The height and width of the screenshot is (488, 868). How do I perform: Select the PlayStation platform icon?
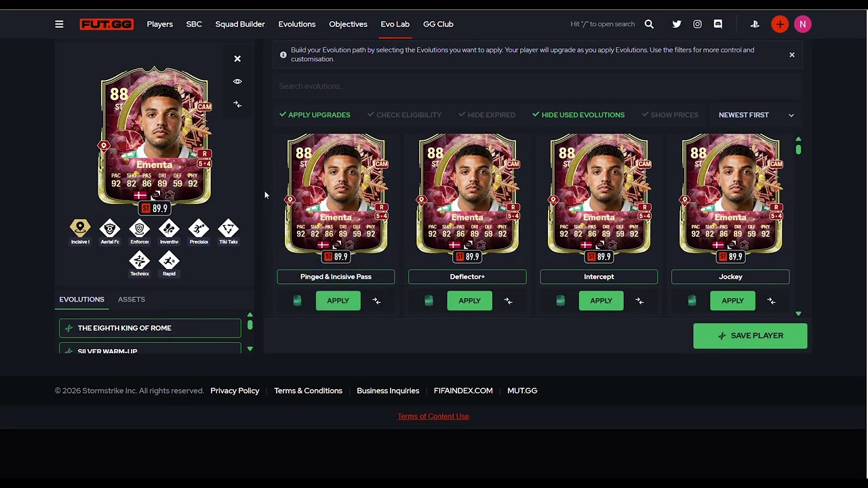coord(755,24)
